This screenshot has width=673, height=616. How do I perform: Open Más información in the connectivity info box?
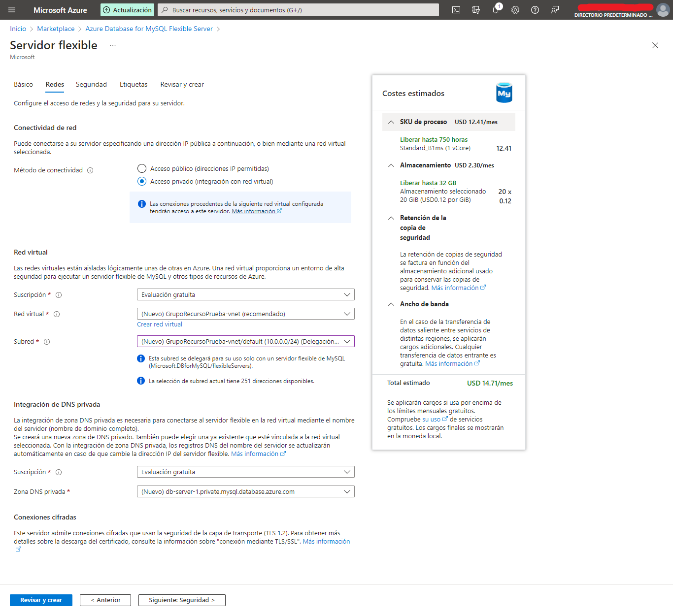click(x=256, y=211)
